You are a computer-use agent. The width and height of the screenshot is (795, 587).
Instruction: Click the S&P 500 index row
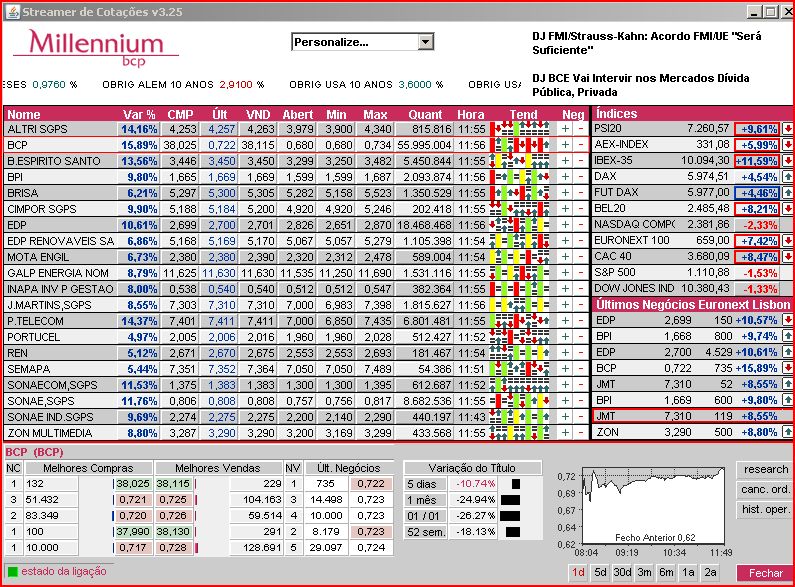(693, 273)
